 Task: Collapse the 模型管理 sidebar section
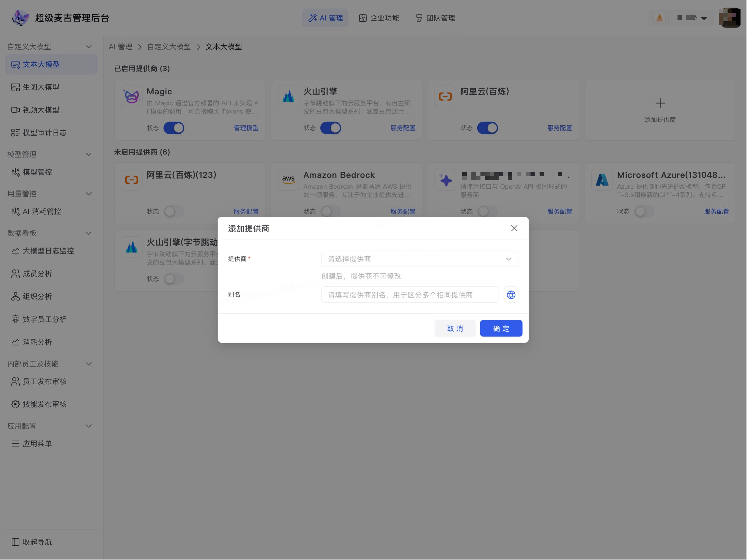click(x=89, y=155)
